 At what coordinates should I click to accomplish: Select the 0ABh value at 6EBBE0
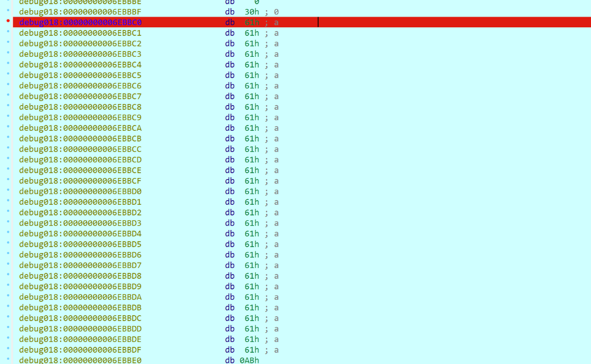(249, 360)
